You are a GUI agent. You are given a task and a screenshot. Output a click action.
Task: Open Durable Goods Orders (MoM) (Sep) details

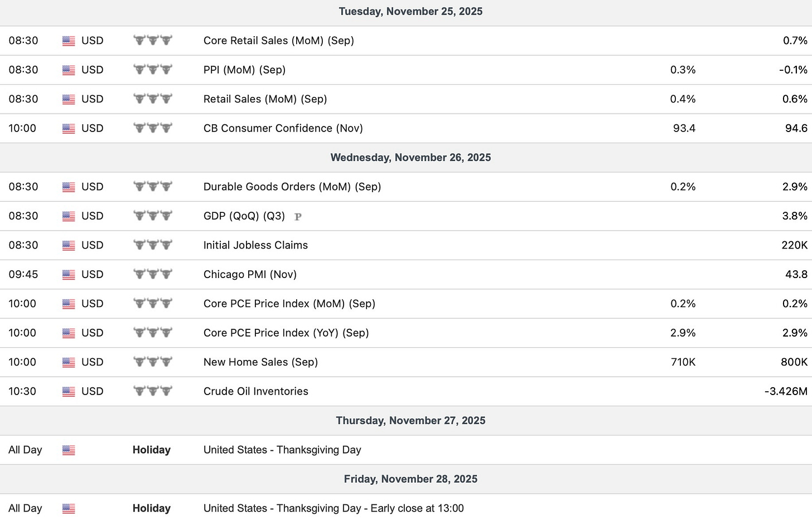(x=292, y=187)
